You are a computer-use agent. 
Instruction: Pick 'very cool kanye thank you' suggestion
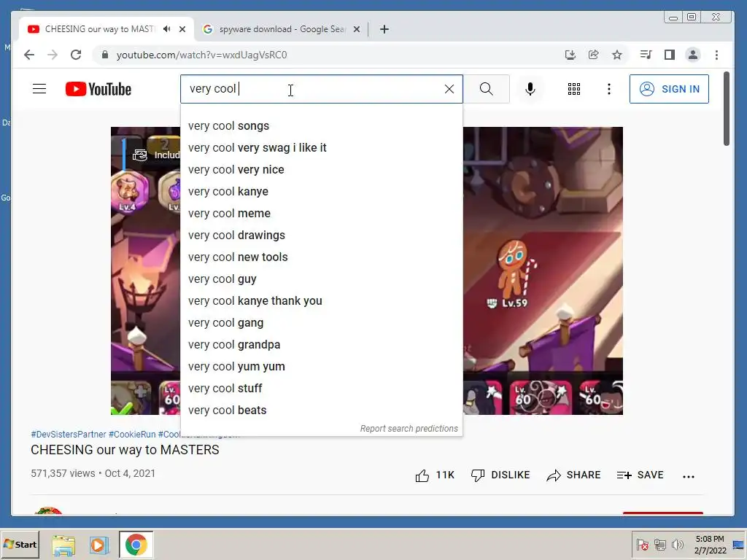point(322,301)
